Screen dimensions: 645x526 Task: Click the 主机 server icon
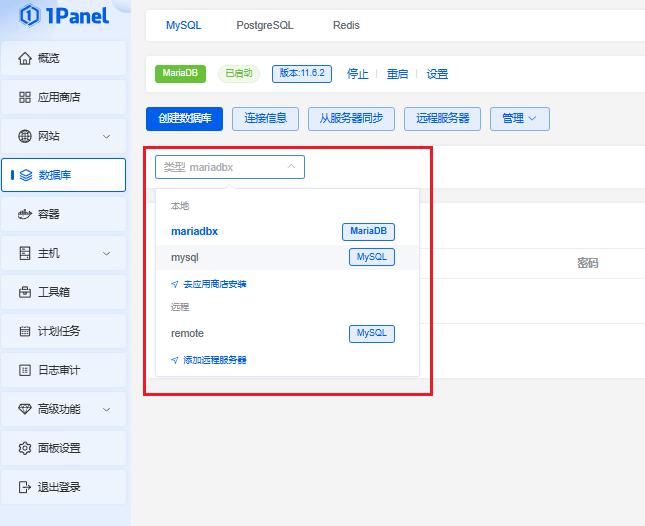coord(25,253)
